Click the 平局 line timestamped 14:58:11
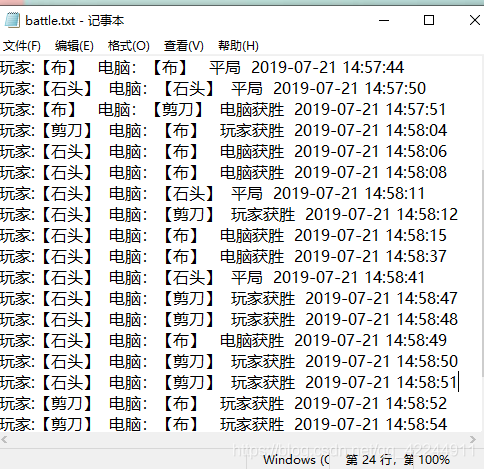 pos(213,194)
